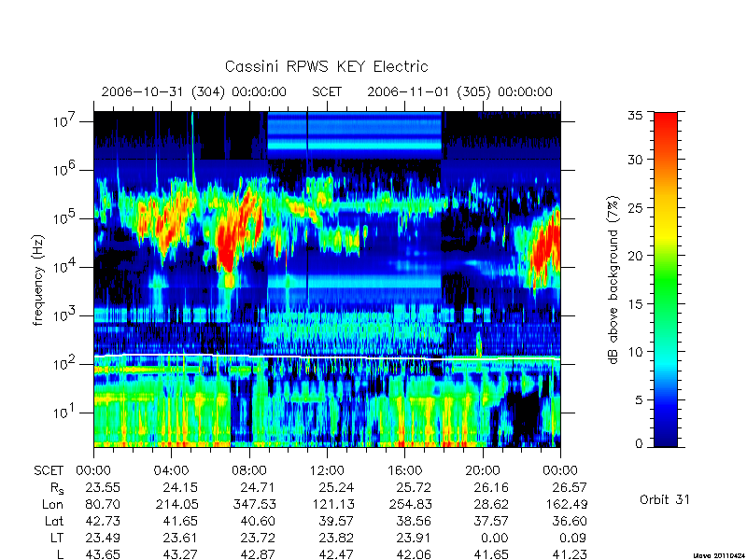Select Lat value 40.60
The height and width of the screenshot is (560, 747).
[x=258, y=521]
